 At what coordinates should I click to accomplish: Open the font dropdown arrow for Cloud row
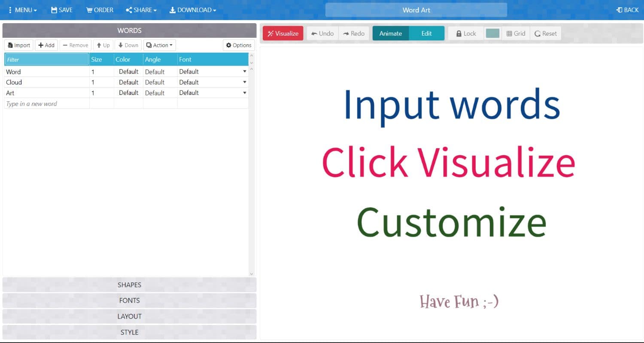pyautogui.click(x=245, y=82)
